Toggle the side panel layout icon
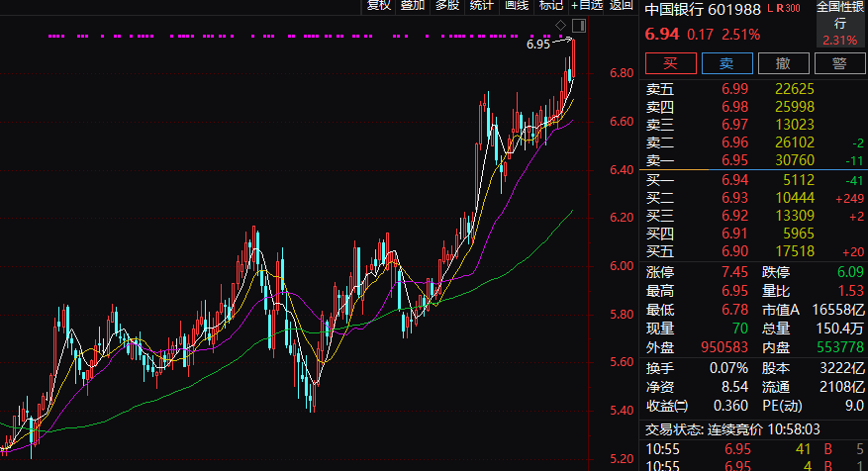 point(579,26)
